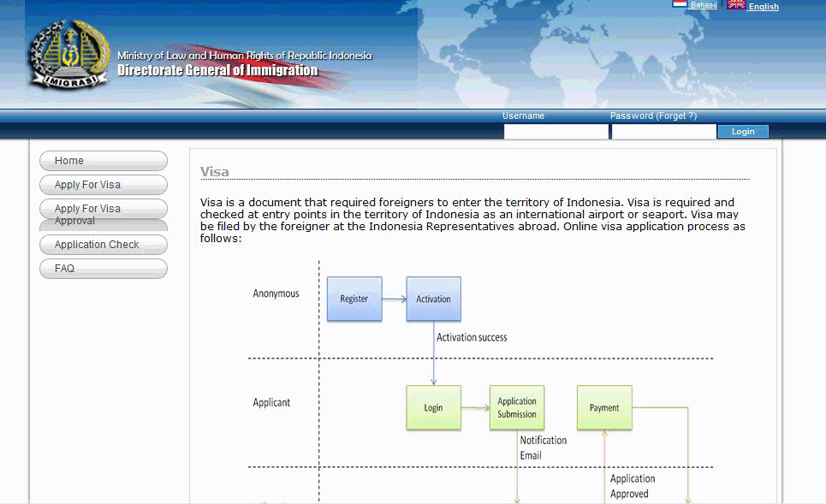Click the Imigrasi emblem logo
This screenshot has width=826, height=504.
(68, 56)
